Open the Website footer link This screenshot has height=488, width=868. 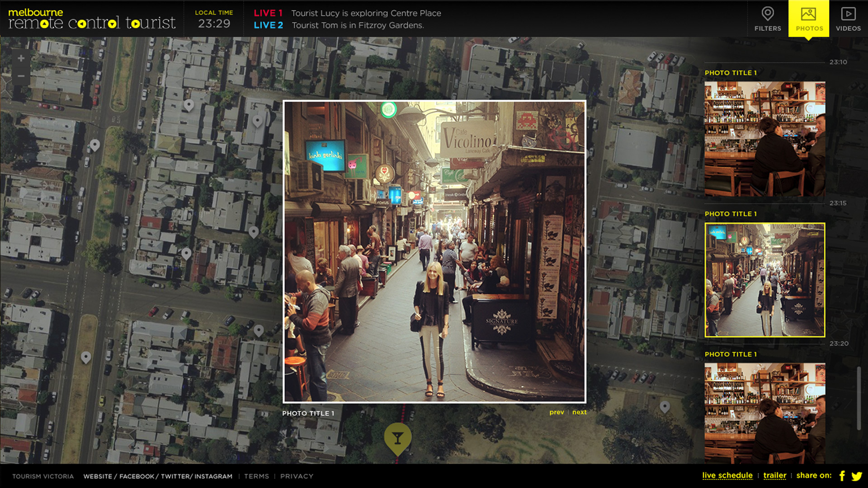[x=98, y=476]
